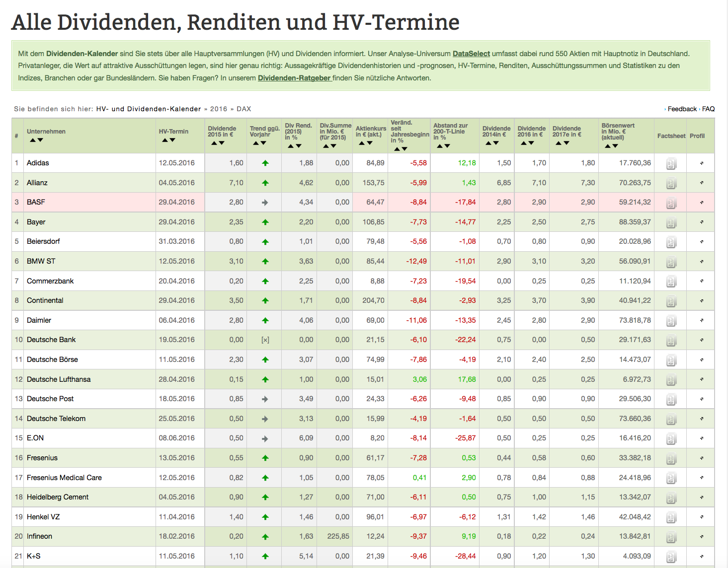Open the Factsheet PDF icon for Deutsche Lufthansa
This screenshot has width=728, height=568.
pyautogui.click(x=671, y=380)
